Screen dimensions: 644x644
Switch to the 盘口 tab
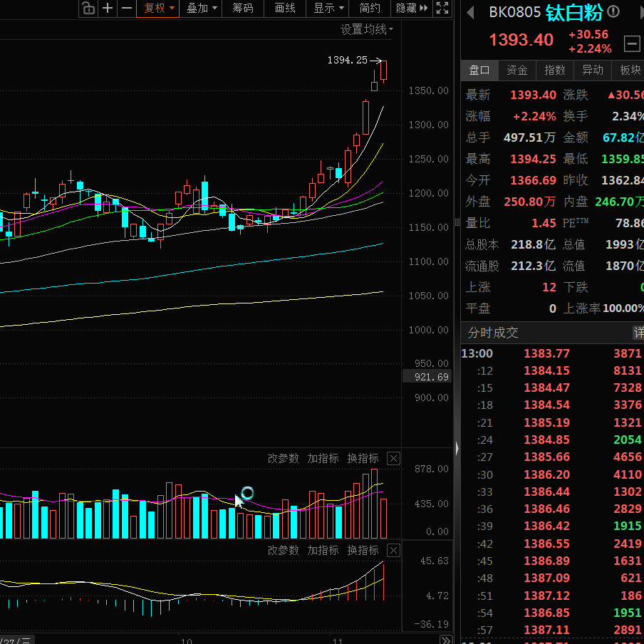pyautogui.click(x=479, y=71)
